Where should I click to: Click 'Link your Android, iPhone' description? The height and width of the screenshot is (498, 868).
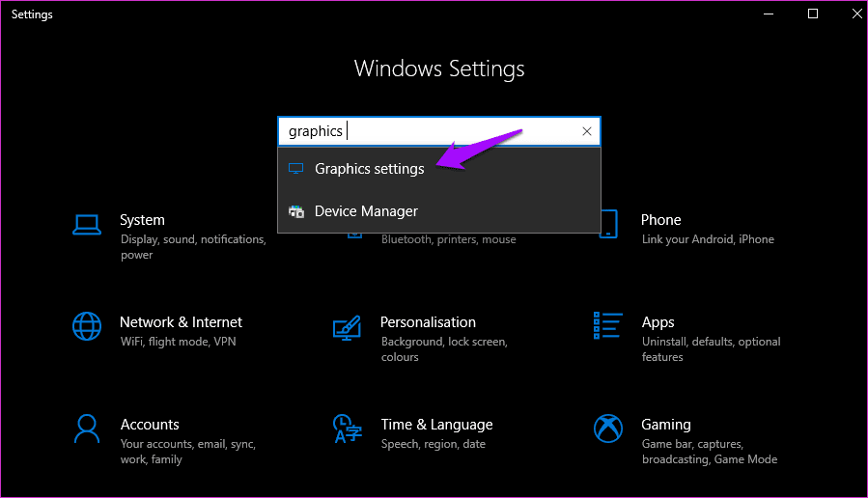(x=708, y=239)
